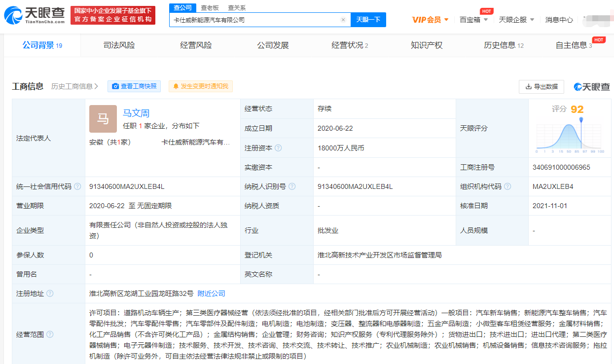
Task: Switch to the 历史信息 tab
Action: 504,45
